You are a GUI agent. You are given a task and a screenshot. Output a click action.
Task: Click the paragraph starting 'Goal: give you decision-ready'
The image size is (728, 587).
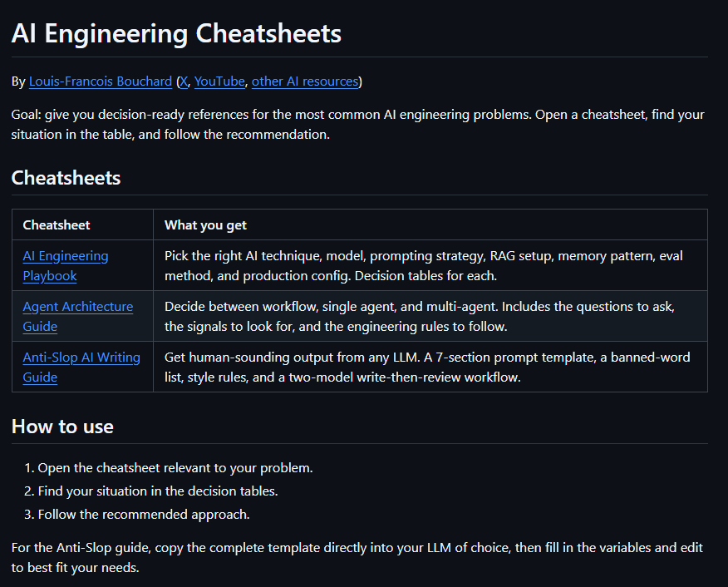tap(357, 125)
